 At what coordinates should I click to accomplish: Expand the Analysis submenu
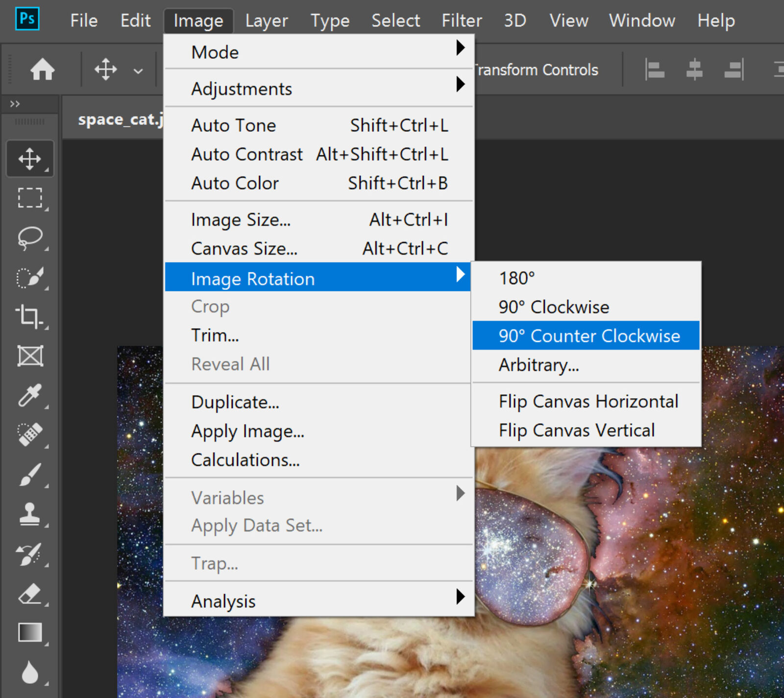(319, 600)
